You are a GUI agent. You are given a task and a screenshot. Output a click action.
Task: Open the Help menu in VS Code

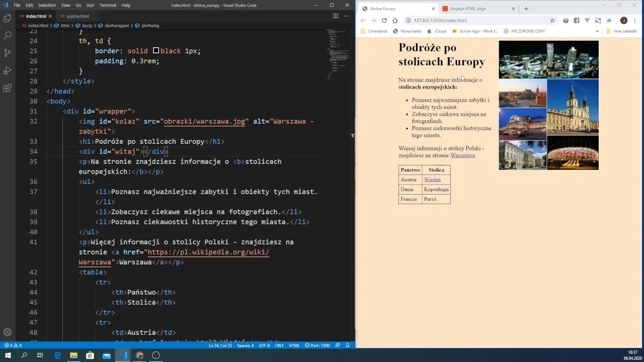coord(126,5)
